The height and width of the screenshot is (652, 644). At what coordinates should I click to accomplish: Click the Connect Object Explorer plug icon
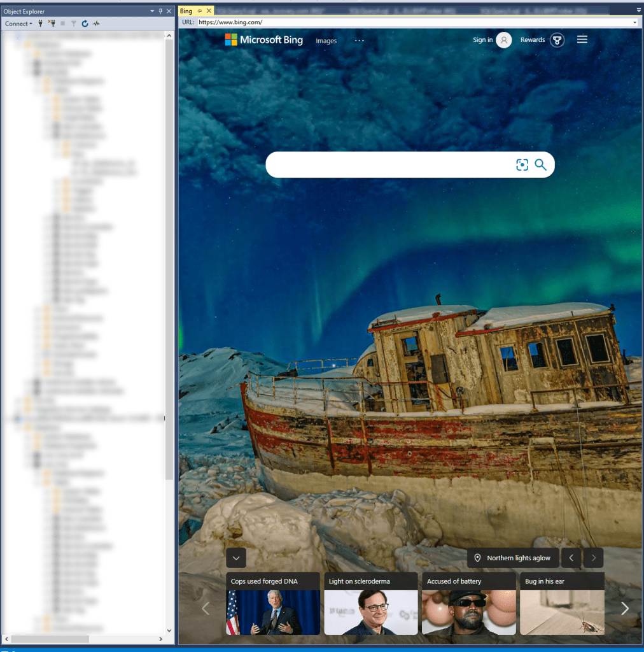click(41, 24)
